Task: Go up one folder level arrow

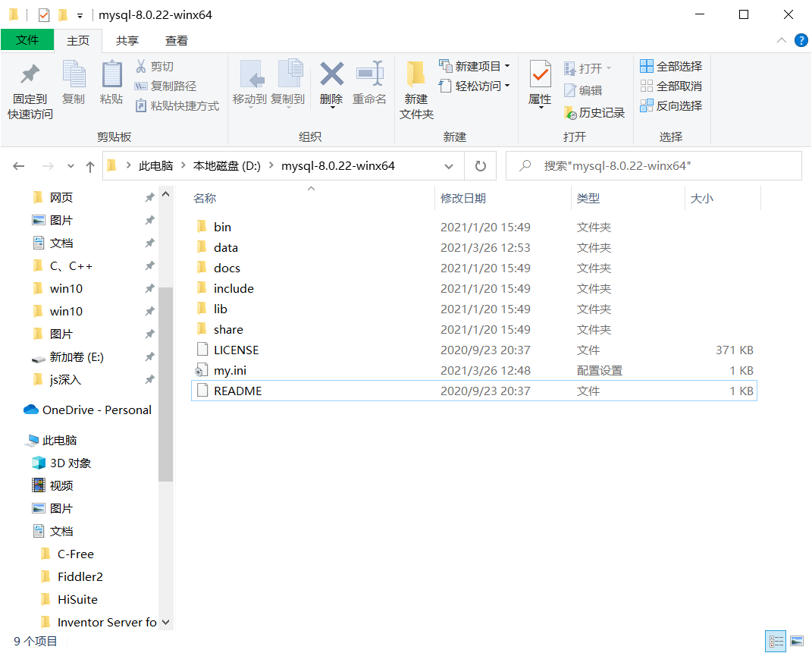Action: (x=90, y=166)
